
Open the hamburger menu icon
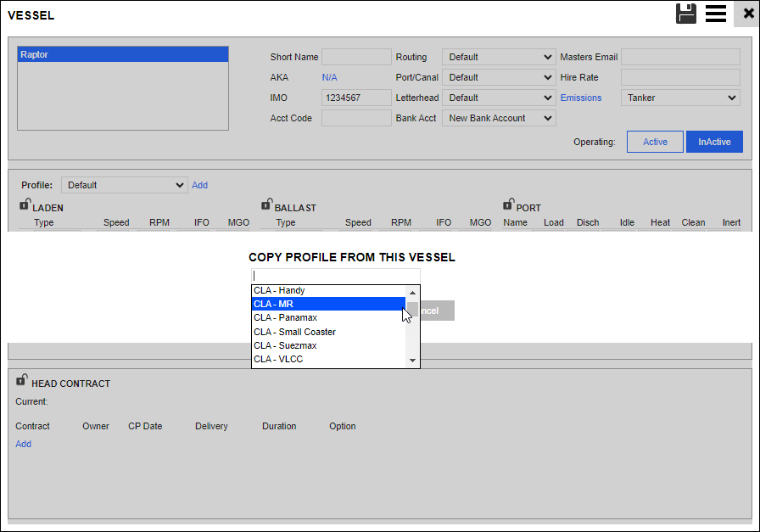point(715,14)
